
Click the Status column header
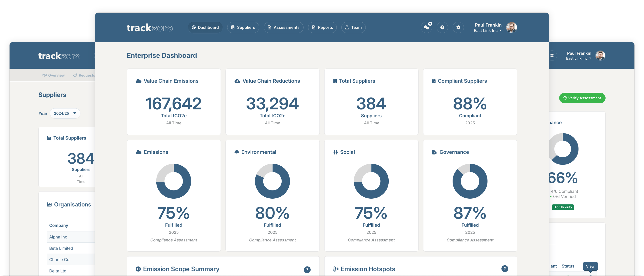[x=568, y=266]
